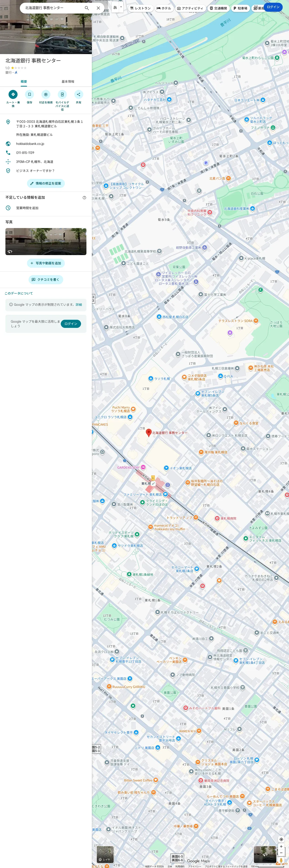Viewport: 289px width, 868px height.
Task: Focus the search field showing 北海道銀行 事務センター
Action: coord(52,8)
